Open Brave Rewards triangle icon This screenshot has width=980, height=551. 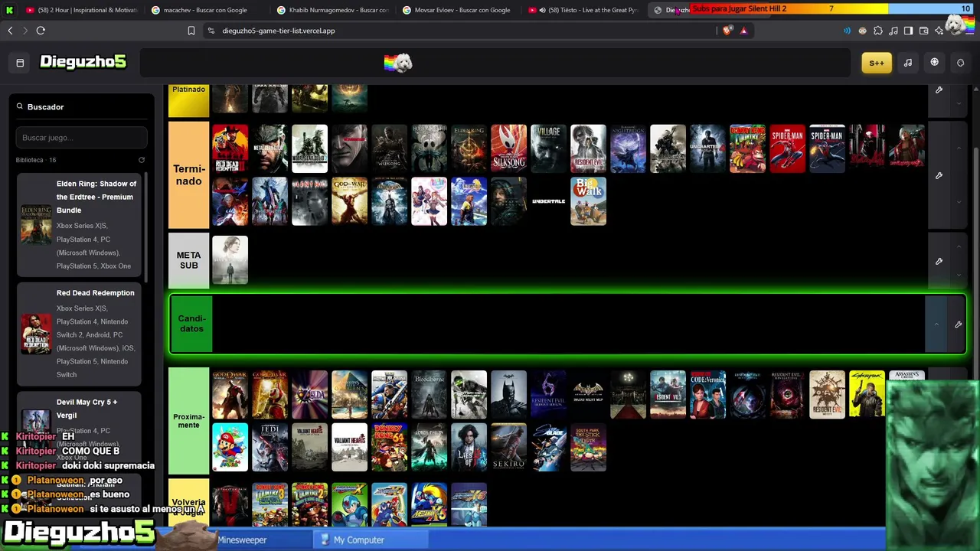743,31
